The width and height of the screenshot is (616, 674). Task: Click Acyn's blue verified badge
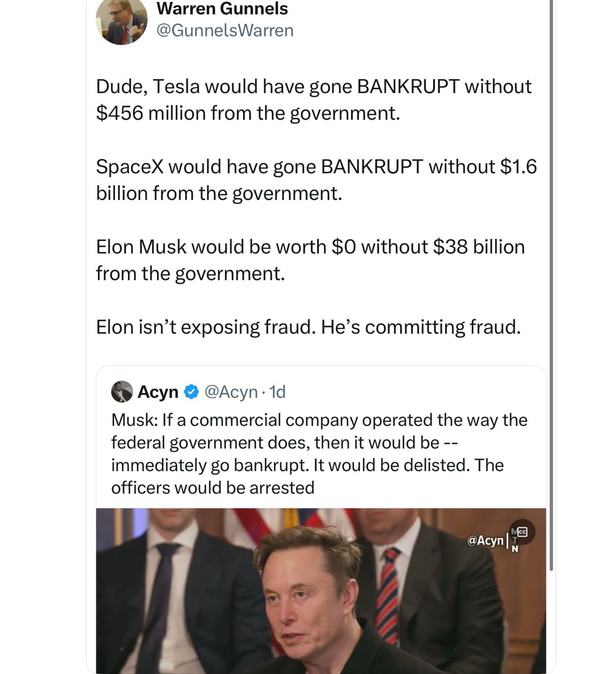pos(191,392)
